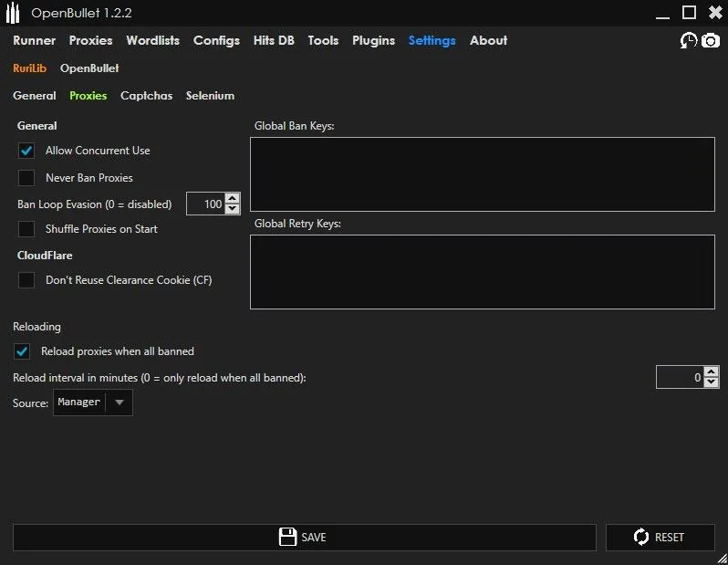
Task: Enable Shuffle Proxies on Start
Action: 26,228
